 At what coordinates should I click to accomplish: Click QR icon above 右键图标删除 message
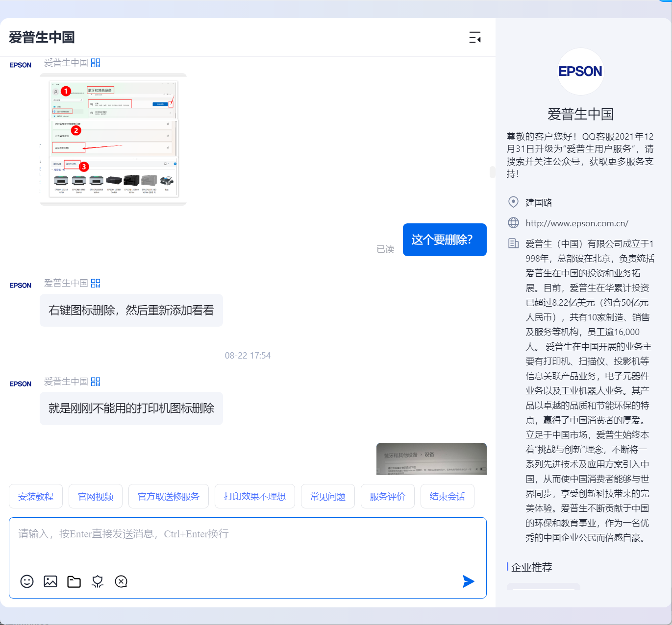tap(96, 283)
